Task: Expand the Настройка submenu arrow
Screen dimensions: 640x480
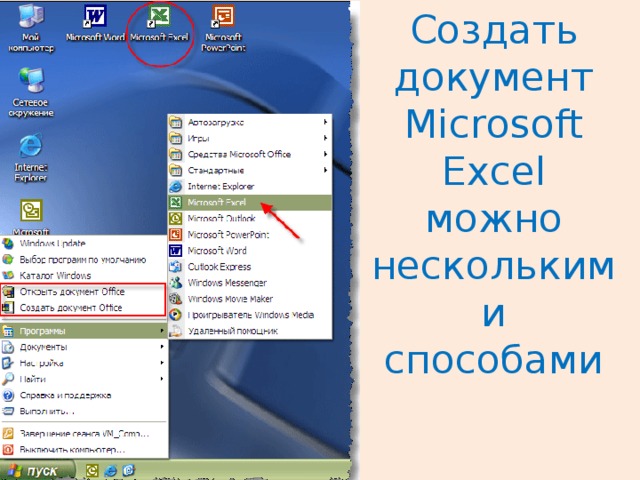Action: click(x=162, y=362)
